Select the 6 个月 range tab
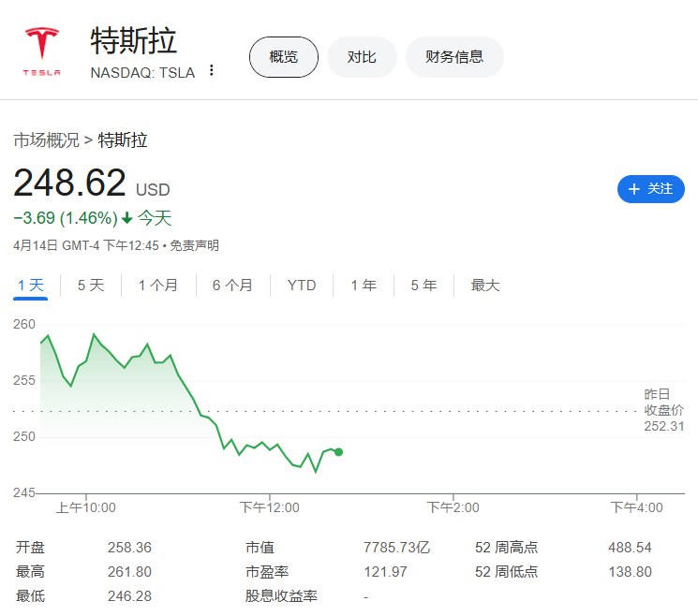698x616 pixels. (x=232, y=286)
